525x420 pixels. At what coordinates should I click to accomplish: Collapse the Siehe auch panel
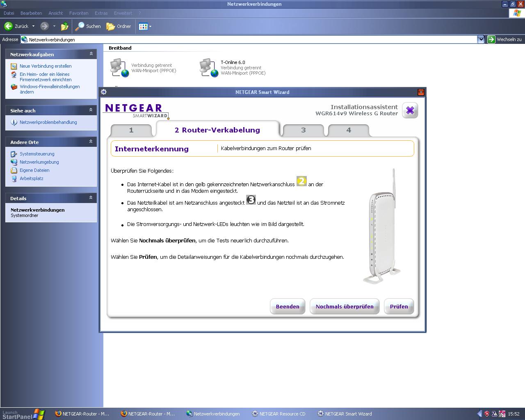point(91,110)
